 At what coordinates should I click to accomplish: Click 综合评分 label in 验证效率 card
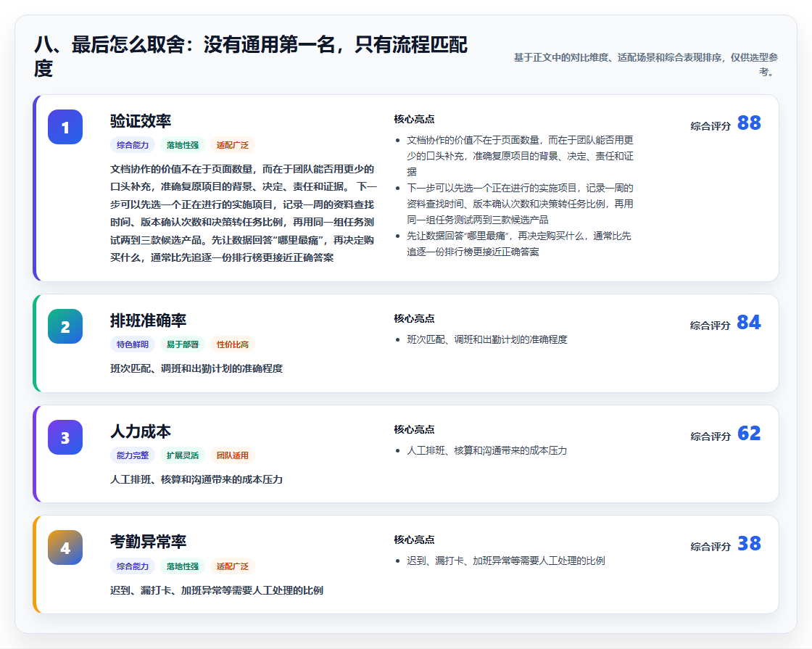tap(710, 126)
